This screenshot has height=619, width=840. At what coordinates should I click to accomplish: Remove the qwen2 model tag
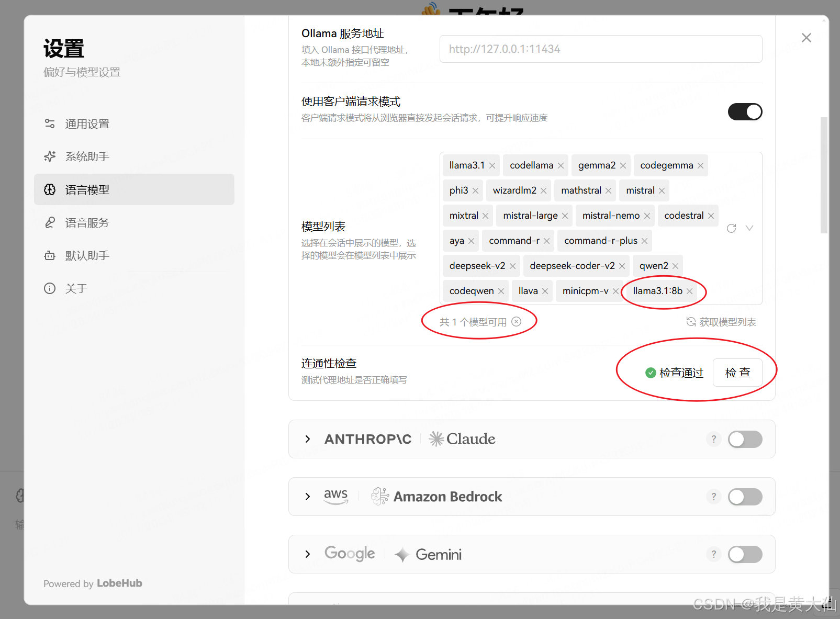tap(675, 266)
